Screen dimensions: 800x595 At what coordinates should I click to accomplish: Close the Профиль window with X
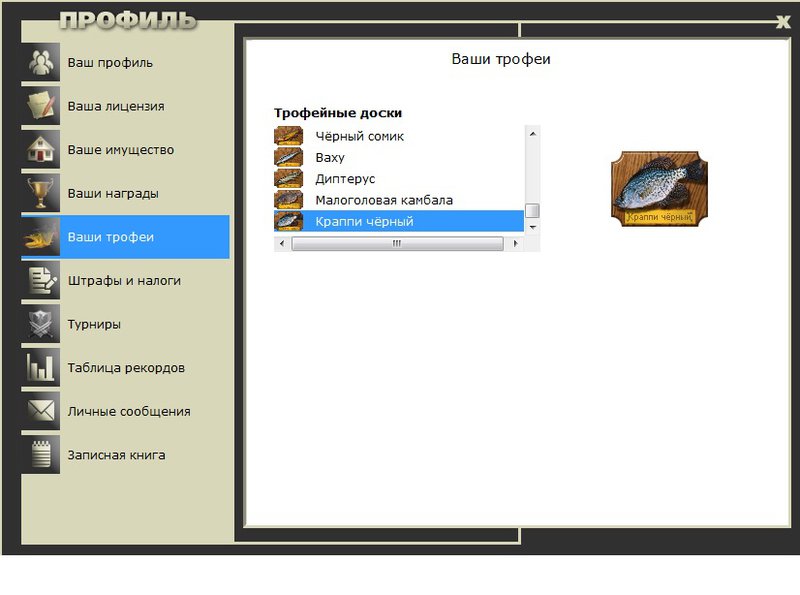(x=783, y=21)
